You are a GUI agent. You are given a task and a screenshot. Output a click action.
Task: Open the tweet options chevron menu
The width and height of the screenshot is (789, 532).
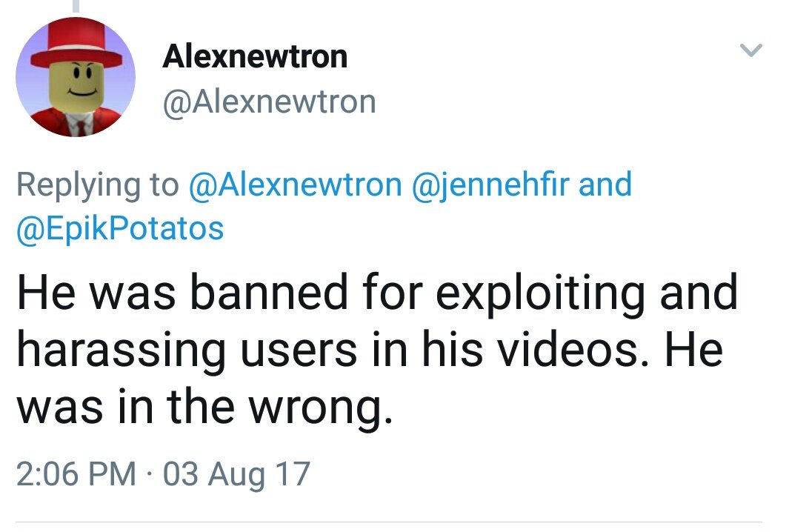pos(750,50)
